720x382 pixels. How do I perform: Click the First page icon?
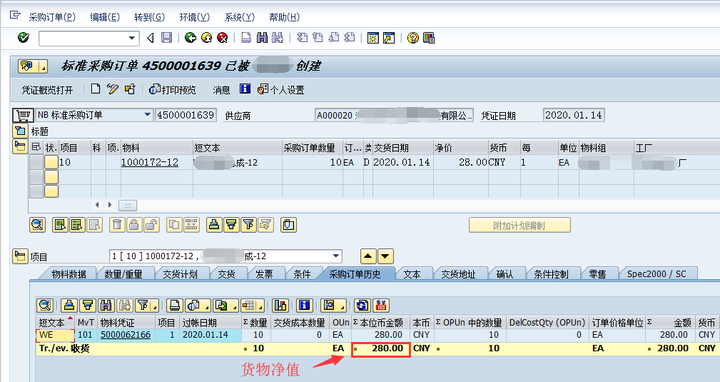pos(302,38)
